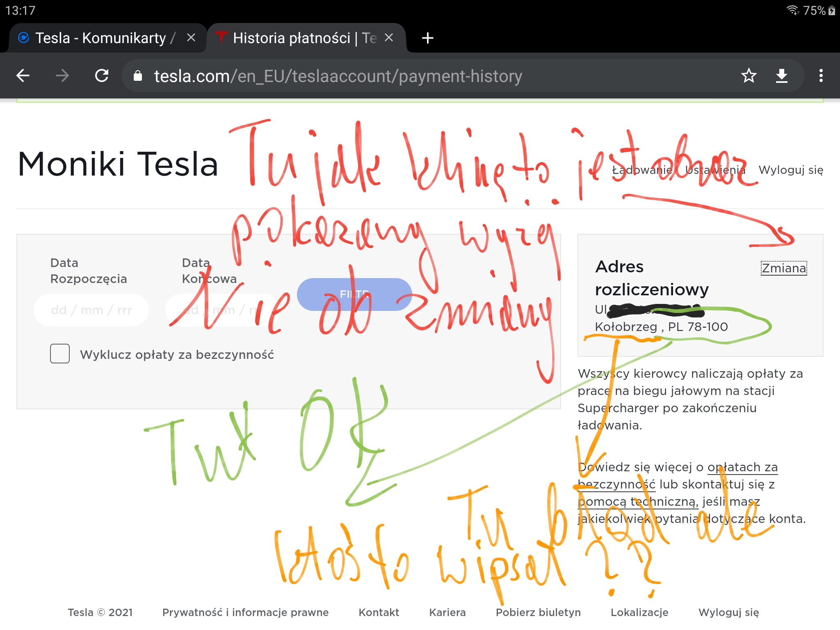Open the Ustawienia account menu item
Viewport: 840px width, 630px height.
tap(715, 170)
